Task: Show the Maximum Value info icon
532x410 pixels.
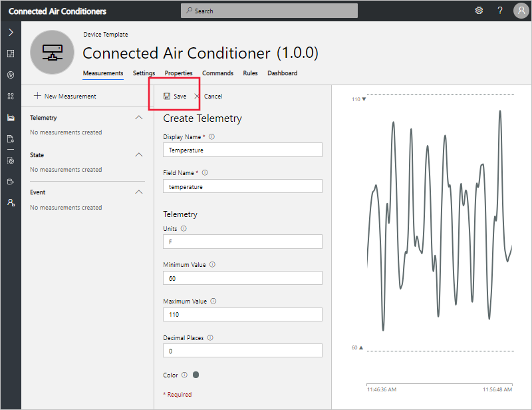Action: [x=213, y=302]
